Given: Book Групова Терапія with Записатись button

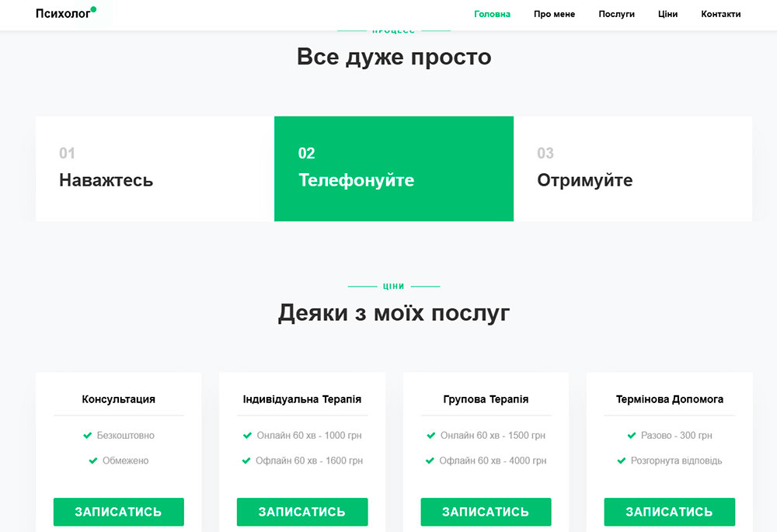Looking at the screenshot, I should [x=486, y=512].
